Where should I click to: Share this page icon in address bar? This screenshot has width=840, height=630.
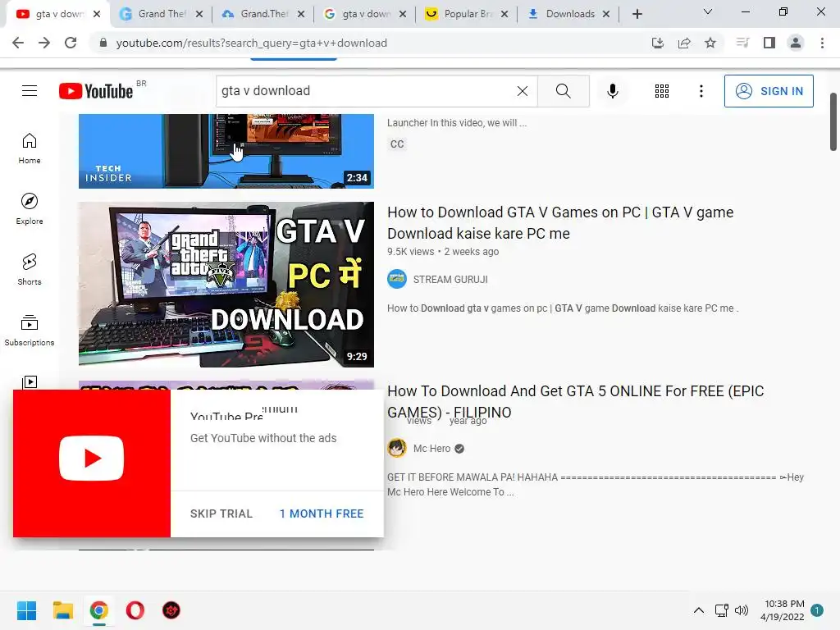click(684, 43)
